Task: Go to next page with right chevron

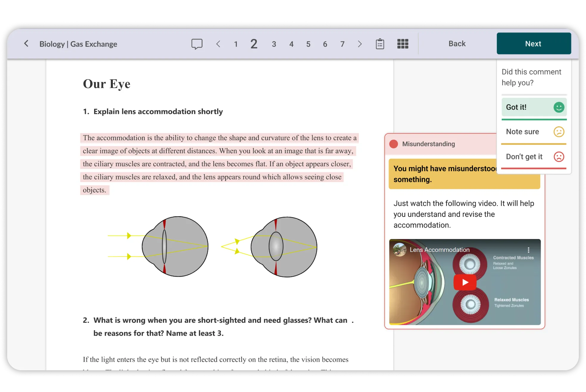Action: [360, 44]
